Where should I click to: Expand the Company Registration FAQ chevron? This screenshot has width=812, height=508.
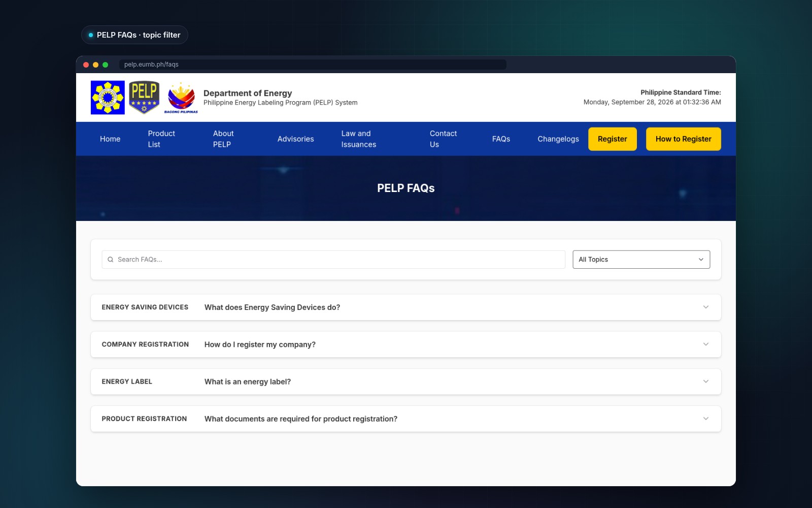coord(705,344)
